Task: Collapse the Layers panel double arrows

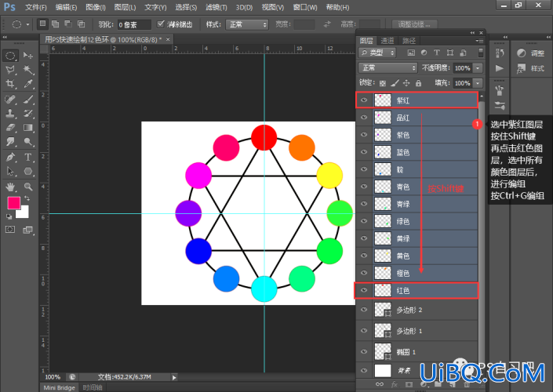Action: point(472,32)
